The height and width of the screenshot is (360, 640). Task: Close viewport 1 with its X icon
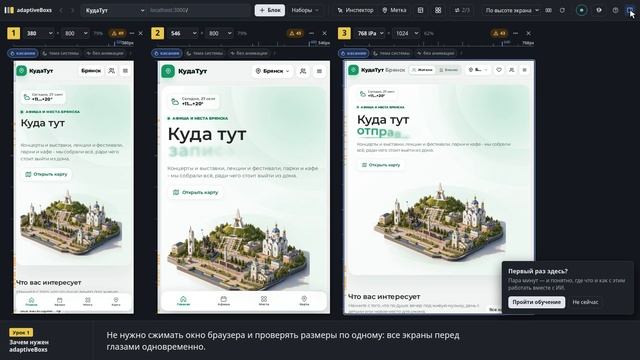pos(141,33)
